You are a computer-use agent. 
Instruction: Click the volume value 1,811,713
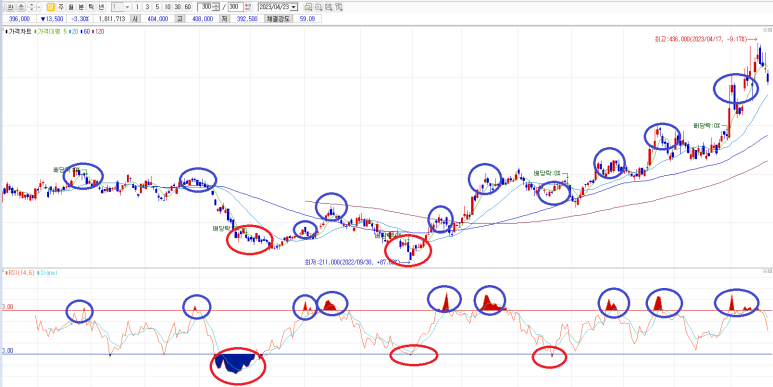112,19
